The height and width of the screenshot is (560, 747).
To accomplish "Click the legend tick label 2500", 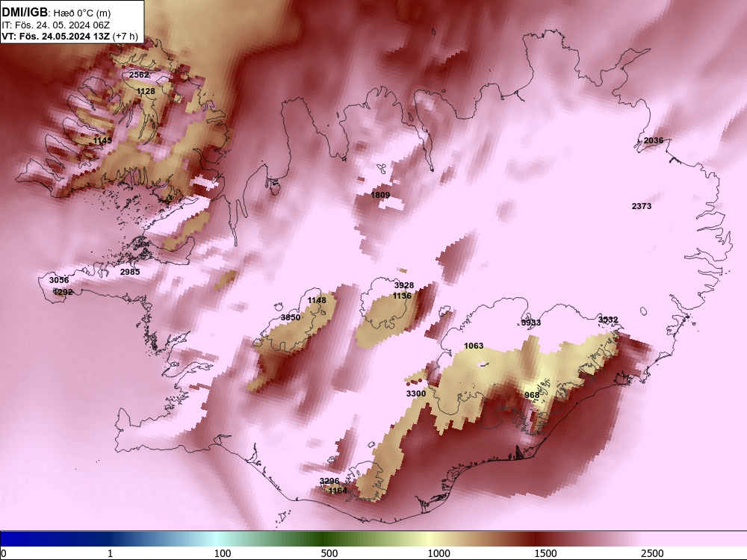I will [x=652, y=553].
